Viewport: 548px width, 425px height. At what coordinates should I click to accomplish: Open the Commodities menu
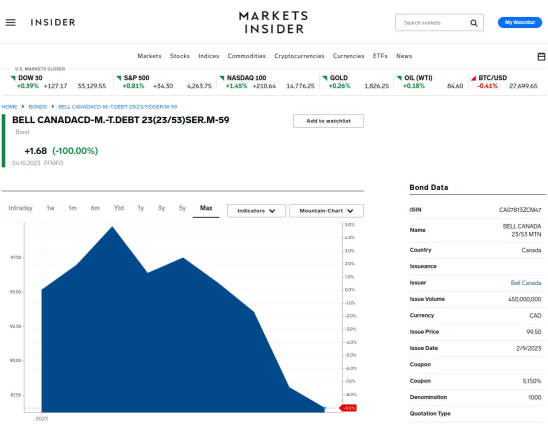[246, 56]
